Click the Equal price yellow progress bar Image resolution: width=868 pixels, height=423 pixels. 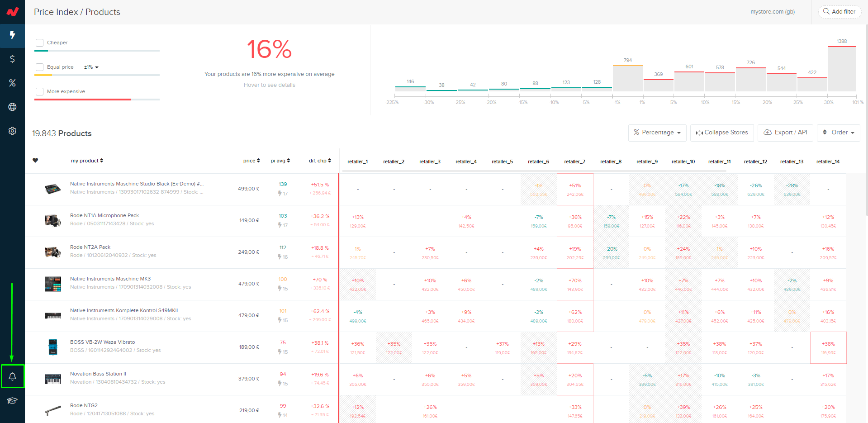43,75
